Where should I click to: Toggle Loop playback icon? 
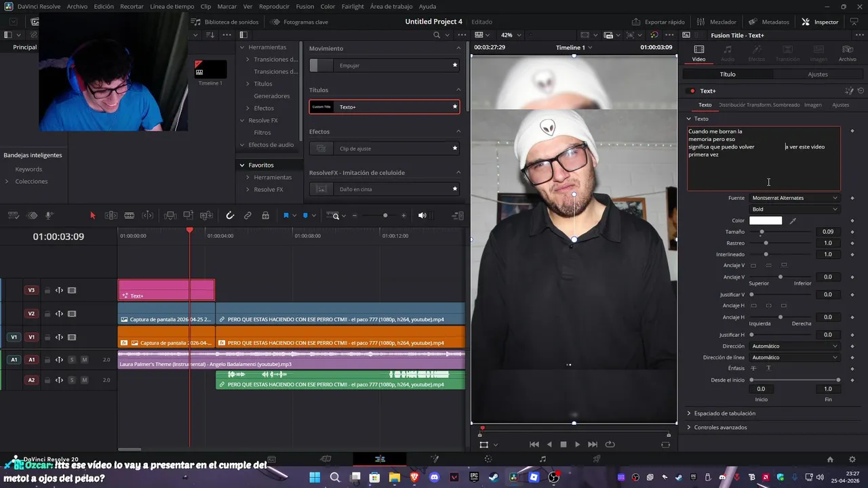610,445
